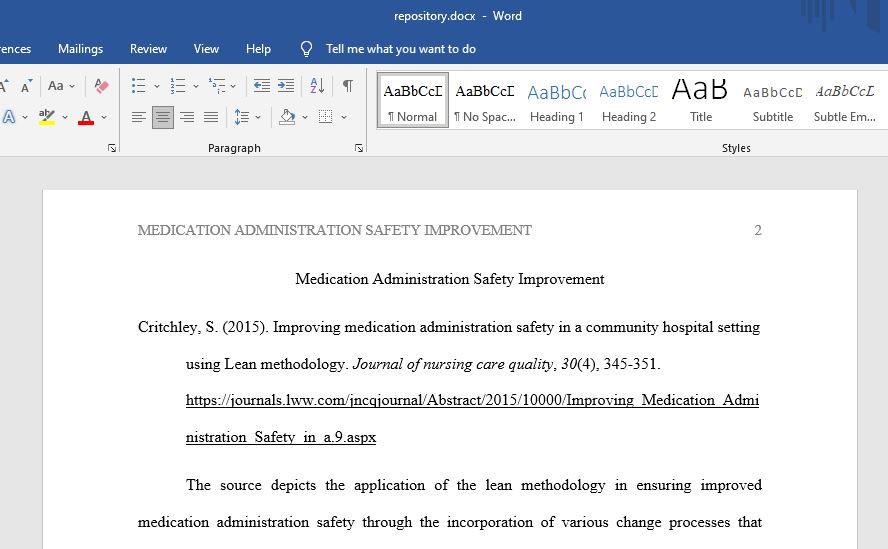Click the Numbering list icon
Viewport: 888px width, 549px height.
pos(178,86)
